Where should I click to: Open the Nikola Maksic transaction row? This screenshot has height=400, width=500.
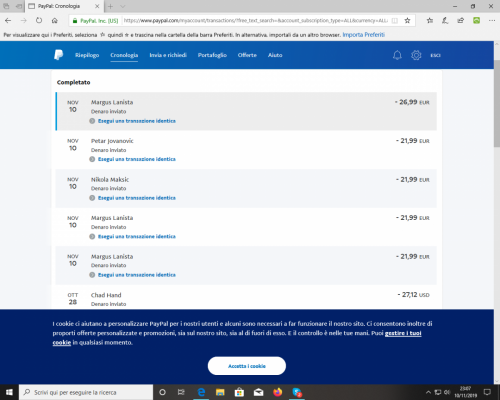coord(246,188)
